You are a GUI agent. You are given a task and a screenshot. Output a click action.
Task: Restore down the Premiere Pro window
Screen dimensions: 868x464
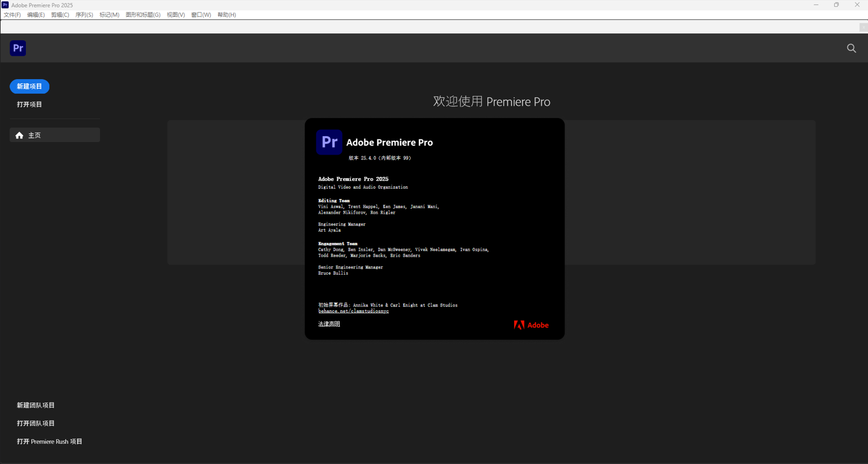[x=836, y=5]
